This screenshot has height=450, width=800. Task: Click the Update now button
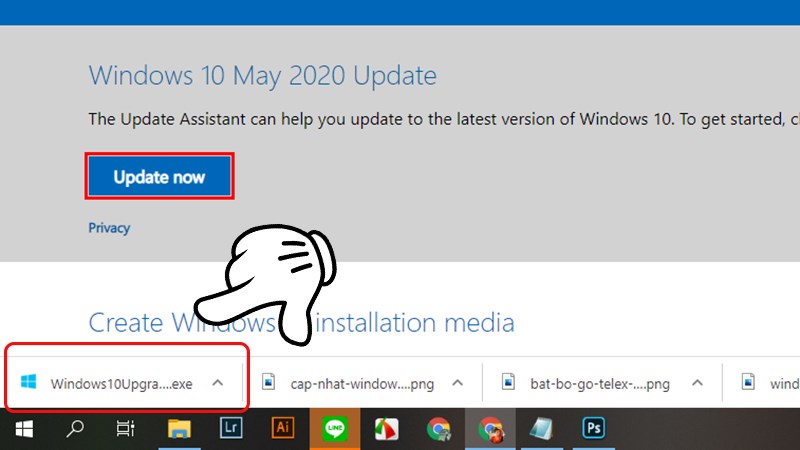[159, 177]
